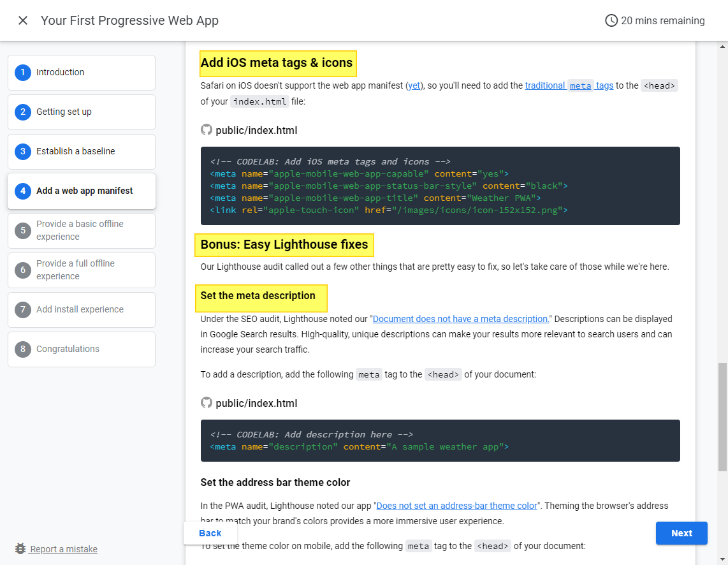The width and height of the screenshot is (728, 565).
Task: Click the apple-mobile-web-app-capable code line
Action: [x=360, y=173]
